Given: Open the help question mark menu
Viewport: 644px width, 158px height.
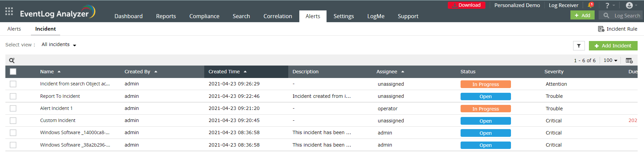Looking at the screenshot, I should point(607,5).
